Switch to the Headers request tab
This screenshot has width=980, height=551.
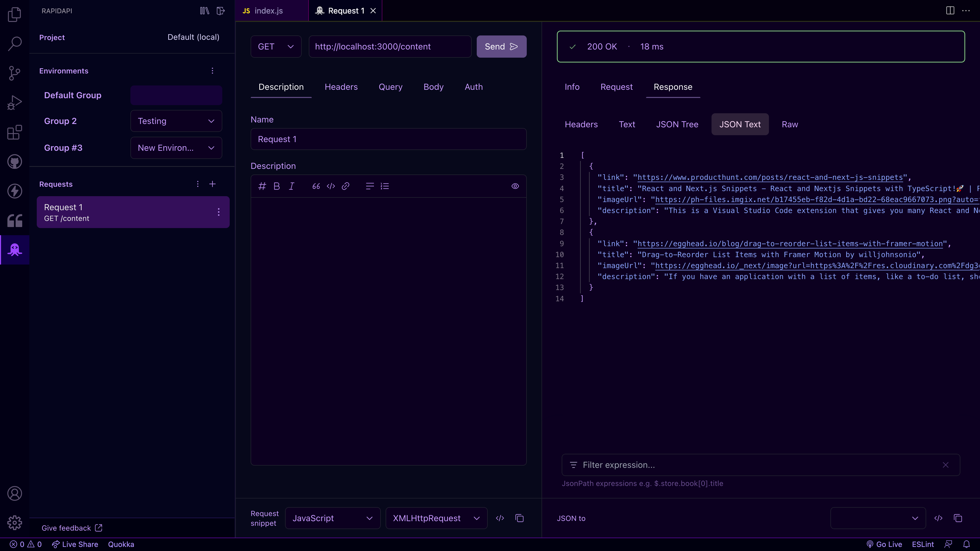(341, 87)
